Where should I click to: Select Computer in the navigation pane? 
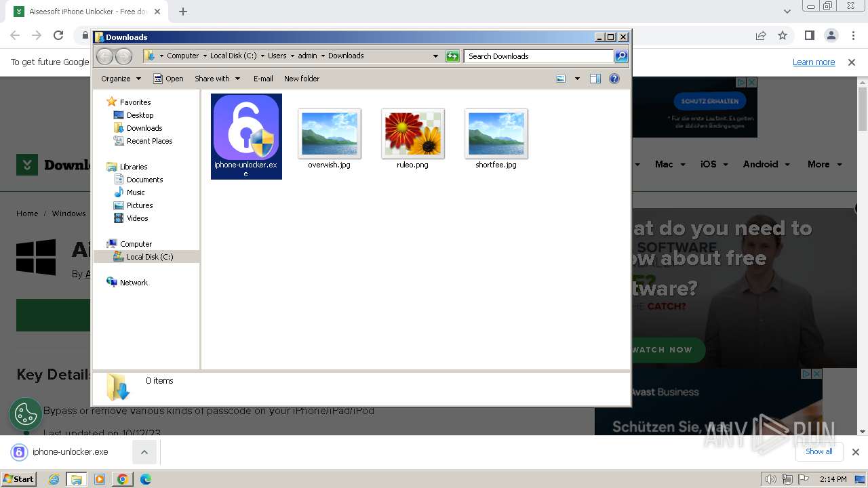point(136,244)
